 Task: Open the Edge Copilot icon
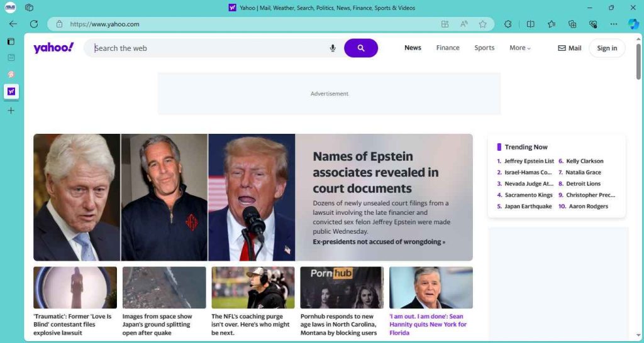click(x=633, y=24)
